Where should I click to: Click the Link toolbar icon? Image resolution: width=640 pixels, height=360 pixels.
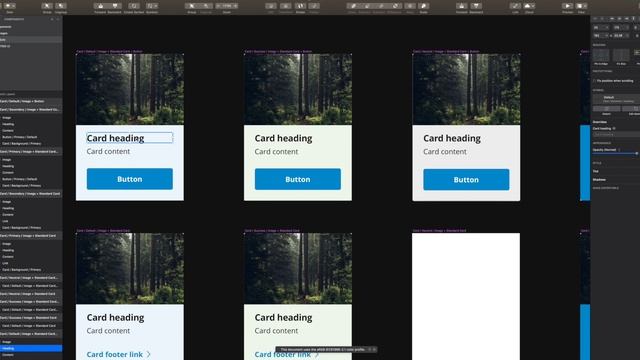515,6
